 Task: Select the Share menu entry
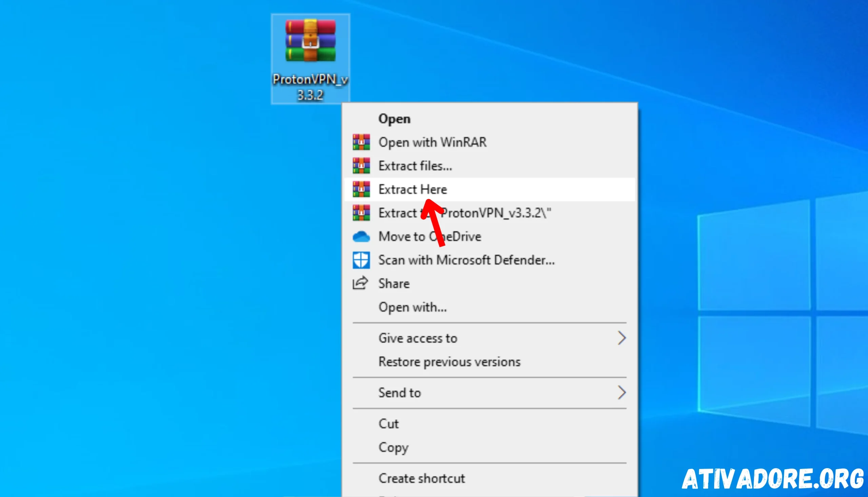pos(489,283)
